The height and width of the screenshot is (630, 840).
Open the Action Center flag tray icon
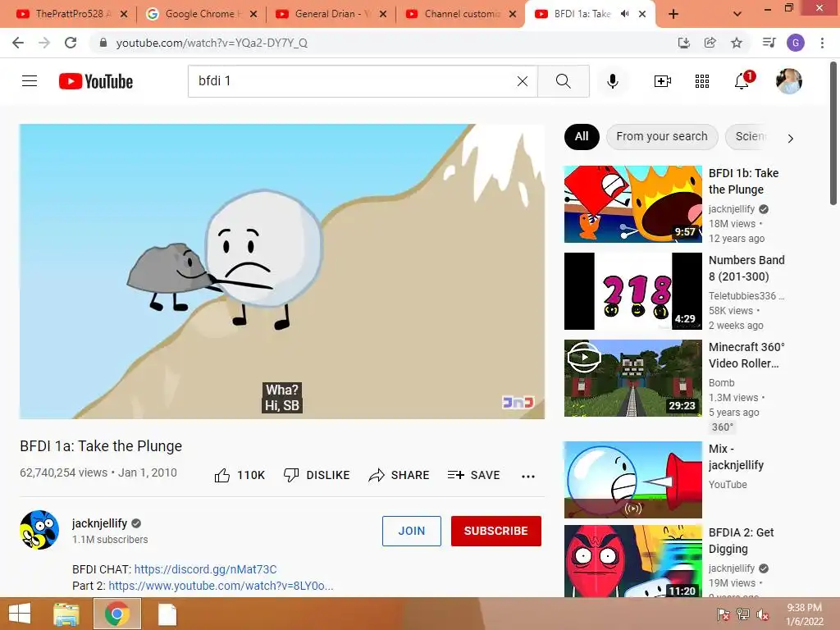pos(723,614)
